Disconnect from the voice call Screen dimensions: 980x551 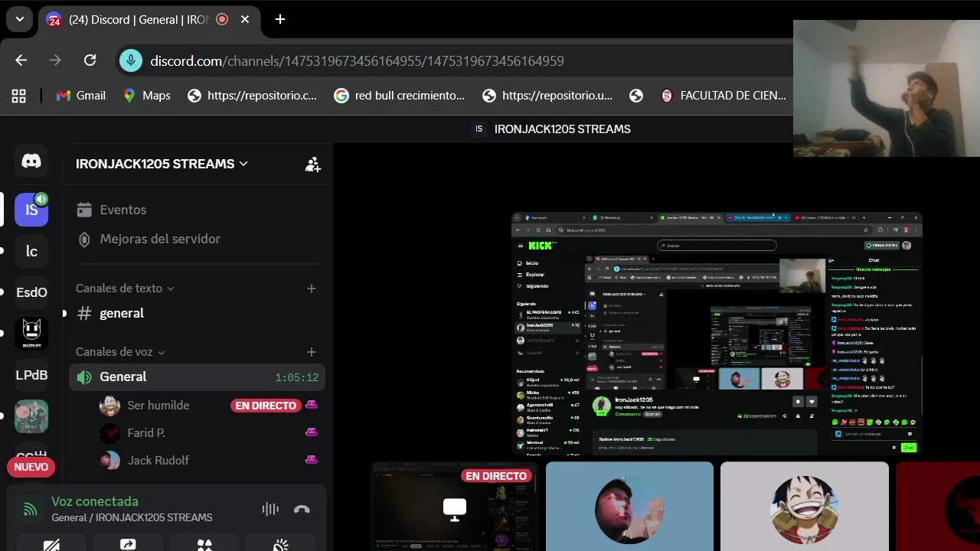(302, 509)
